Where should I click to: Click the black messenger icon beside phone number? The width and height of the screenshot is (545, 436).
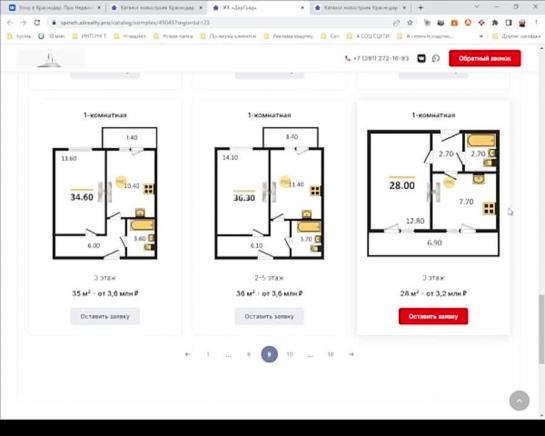pyautogui.click(x=421, y=58)
